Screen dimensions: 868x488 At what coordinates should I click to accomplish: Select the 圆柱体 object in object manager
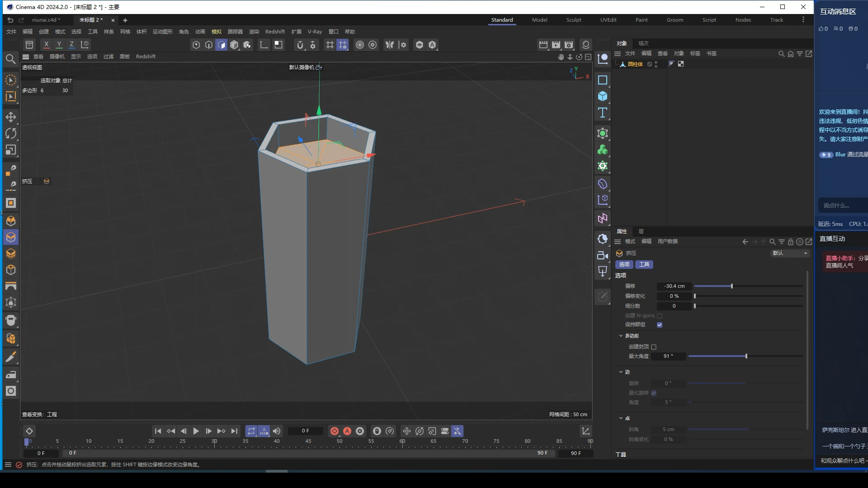pos(636,64)
